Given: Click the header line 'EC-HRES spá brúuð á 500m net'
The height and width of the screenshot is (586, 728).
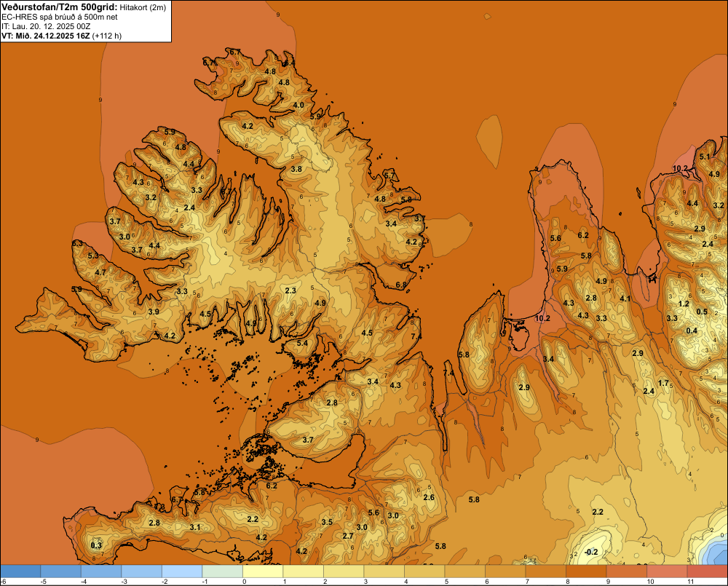Looking at the screenshot, I should (60, 17).
